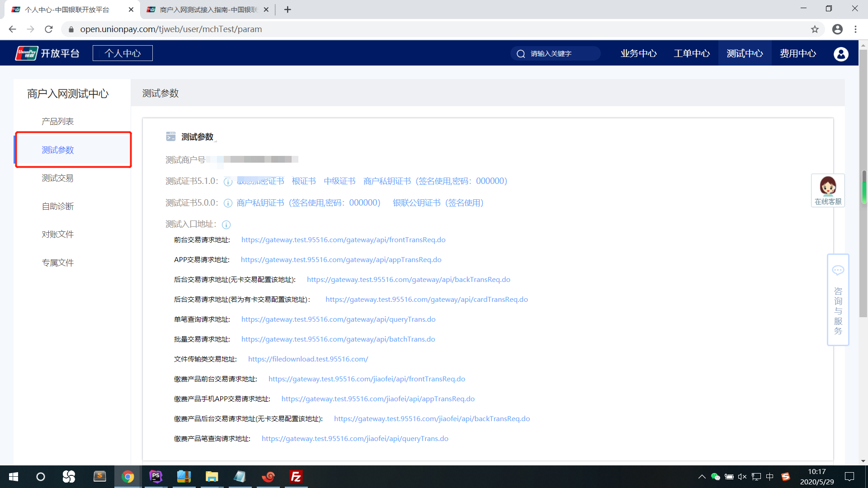Viewport: 868px width, 488px height.
Task: Toggle mute via the taskbar volume icon
Action: tap(742, 476)
